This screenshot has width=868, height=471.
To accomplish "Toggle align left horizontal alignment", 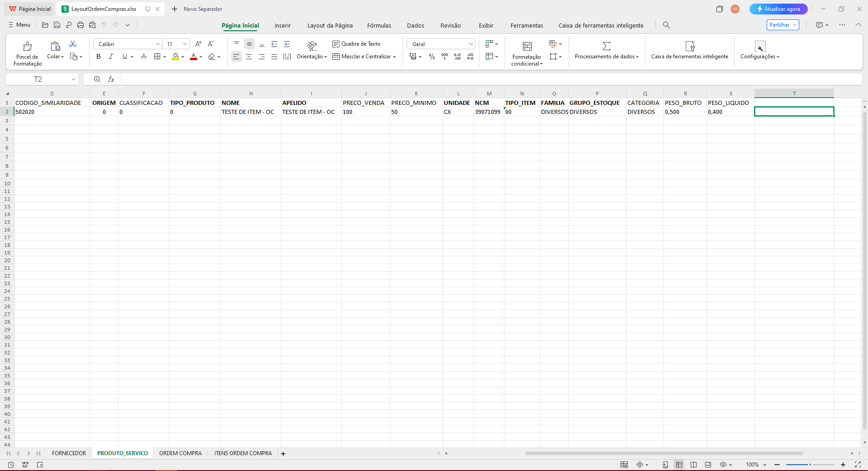I will [236, 57].
